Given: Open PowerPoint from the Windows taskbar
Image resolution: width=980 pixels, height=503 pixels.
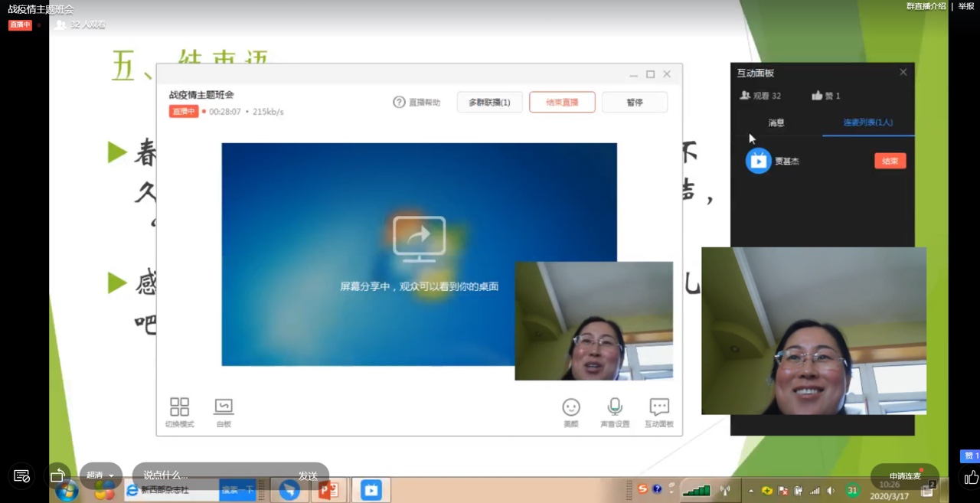Looking at the screenshot, I should point(328,490).
